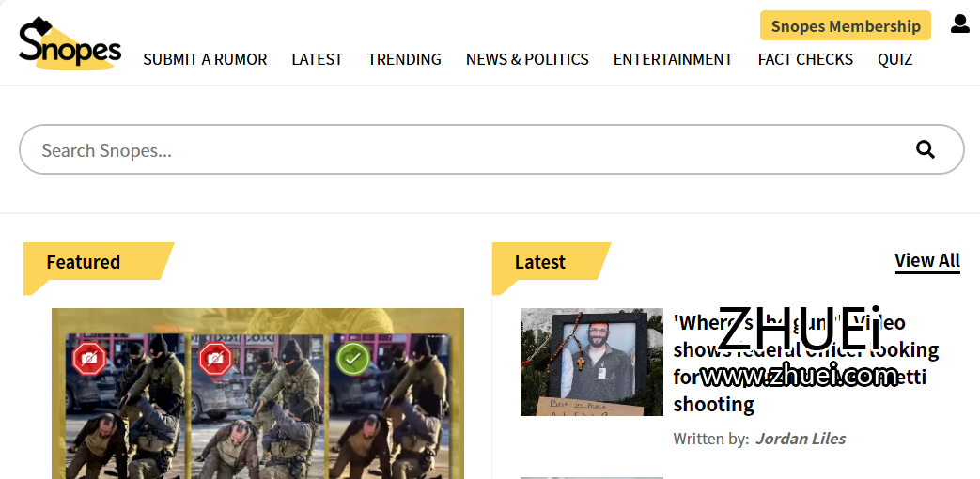Go to the Latest menu item

coord(317,59)
